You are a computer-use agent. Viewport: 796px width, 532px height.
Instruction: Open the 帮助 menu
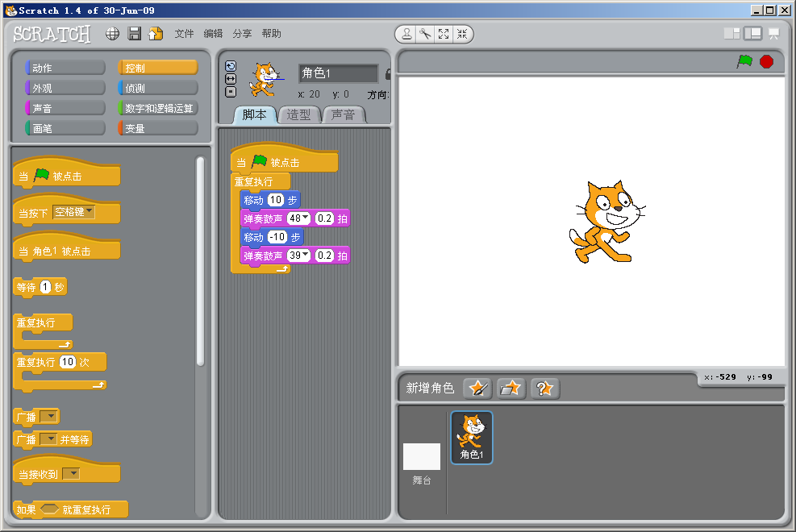click(x=272, y=34)
